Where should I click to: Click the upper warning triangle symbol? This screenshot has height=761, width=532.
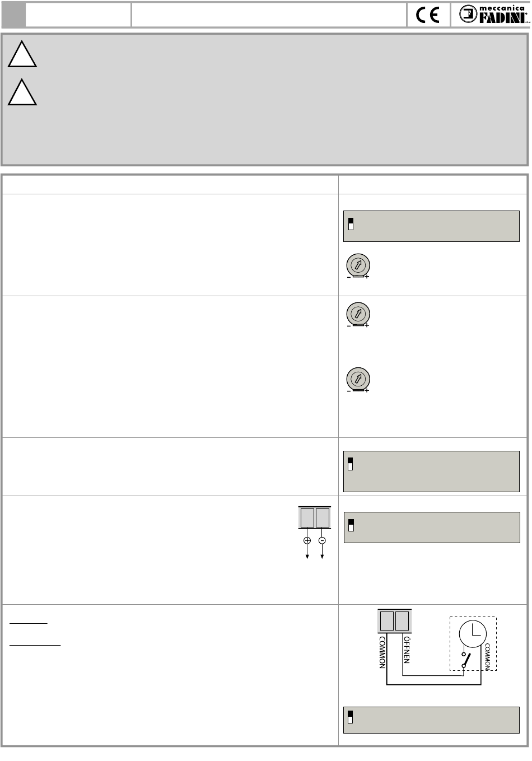click(x=22, y=54)
